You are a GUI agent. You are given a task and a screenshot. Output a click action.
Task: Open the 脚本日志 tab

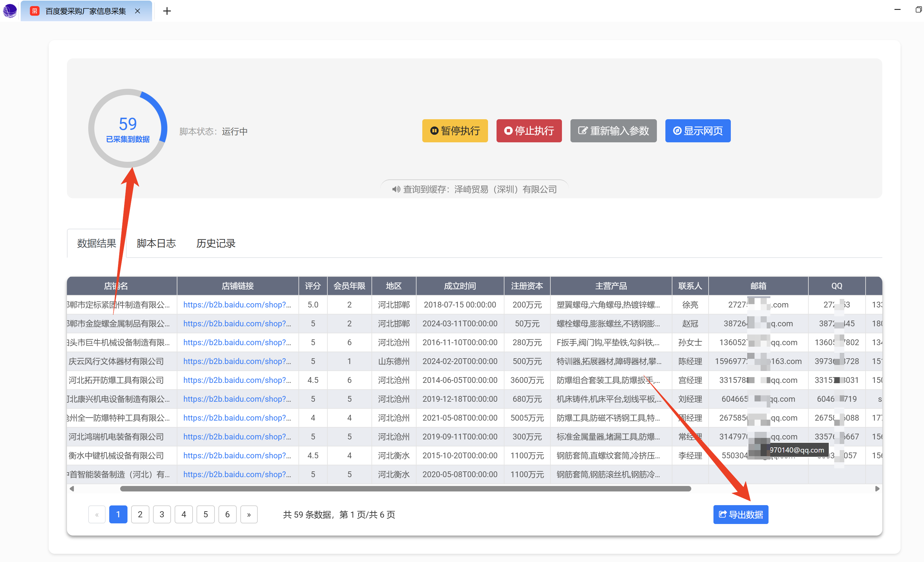click(156, 243)
